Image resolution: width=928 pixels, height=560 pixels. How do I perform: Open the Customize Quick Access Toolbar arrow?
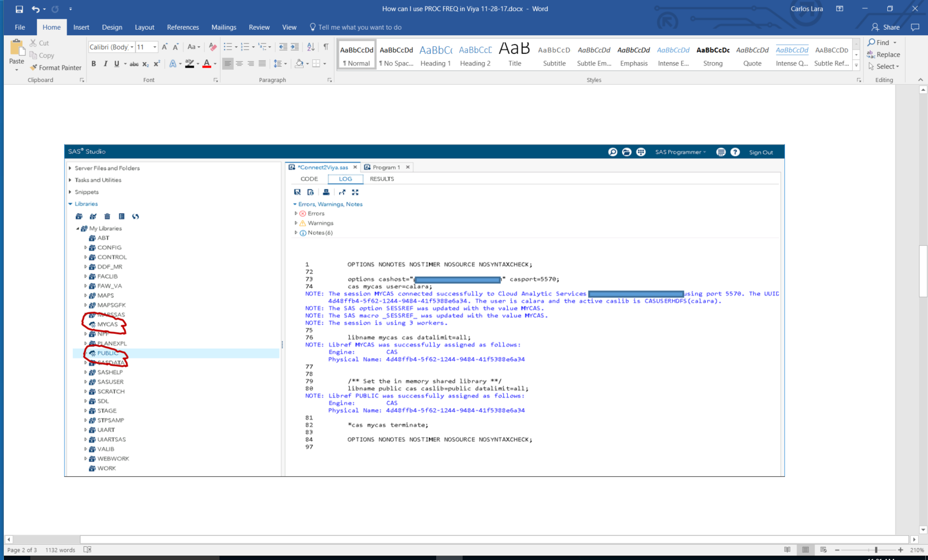coord(70,9)
